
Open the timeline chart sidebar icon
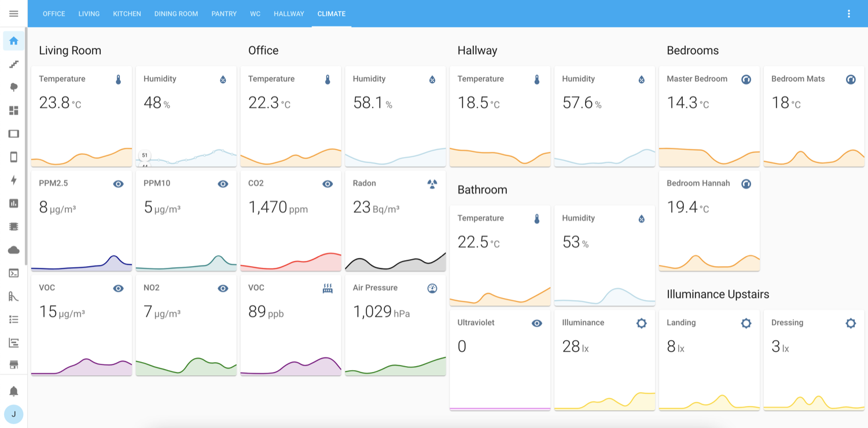click(14, 342)
